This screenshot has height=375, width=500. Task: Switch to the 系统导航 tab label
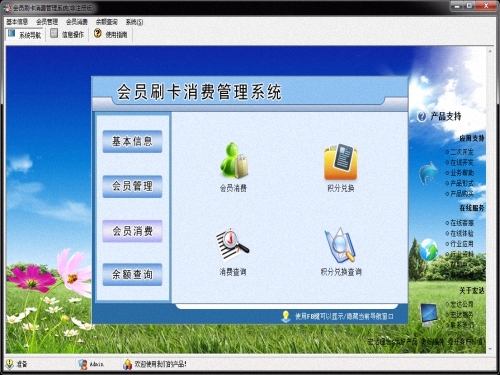tap(30, 35)
